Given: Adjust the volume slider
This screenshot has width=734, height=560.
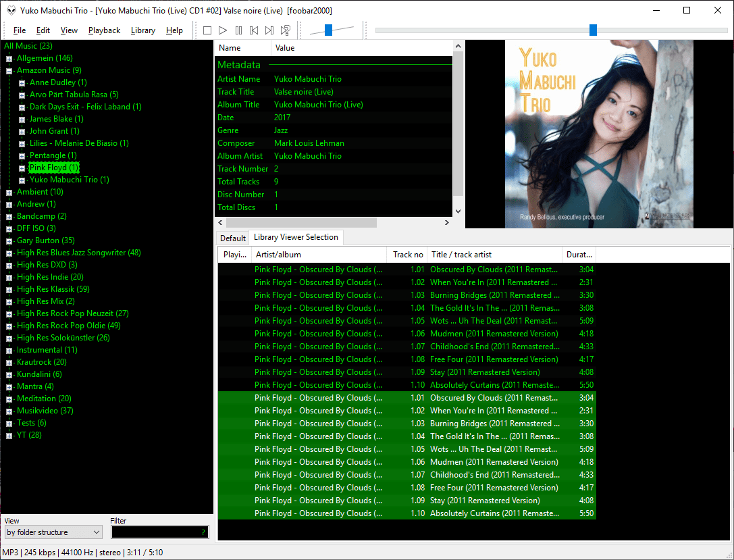Looking at the screenshot, I should (329, 30).
